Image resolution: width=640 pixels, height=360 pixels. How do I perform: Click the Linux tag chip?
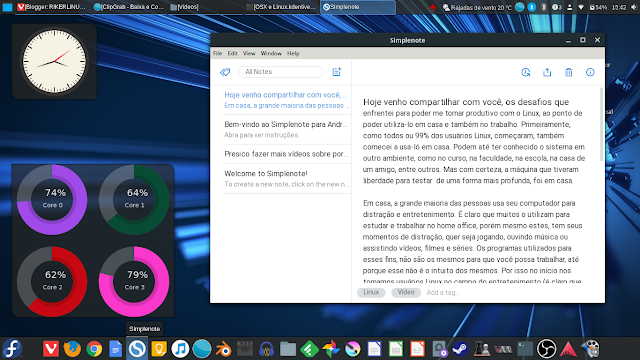click(x=371, y=292)
